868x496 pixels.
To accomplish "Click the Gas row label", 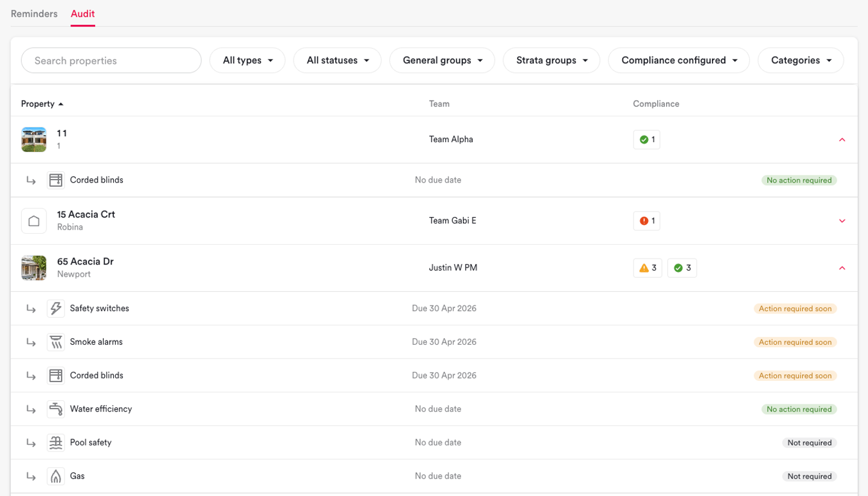I will 77,476.
